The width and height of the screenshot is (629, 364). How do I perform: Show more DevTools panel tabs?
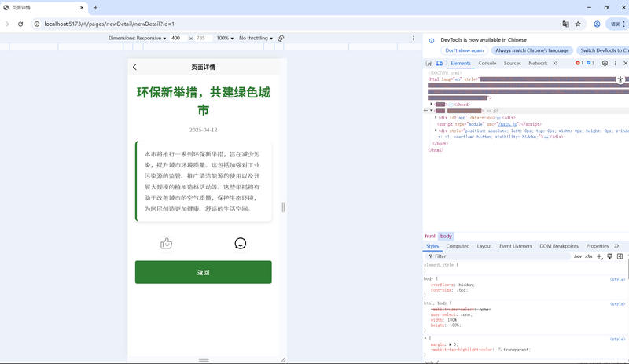point(555,64)
